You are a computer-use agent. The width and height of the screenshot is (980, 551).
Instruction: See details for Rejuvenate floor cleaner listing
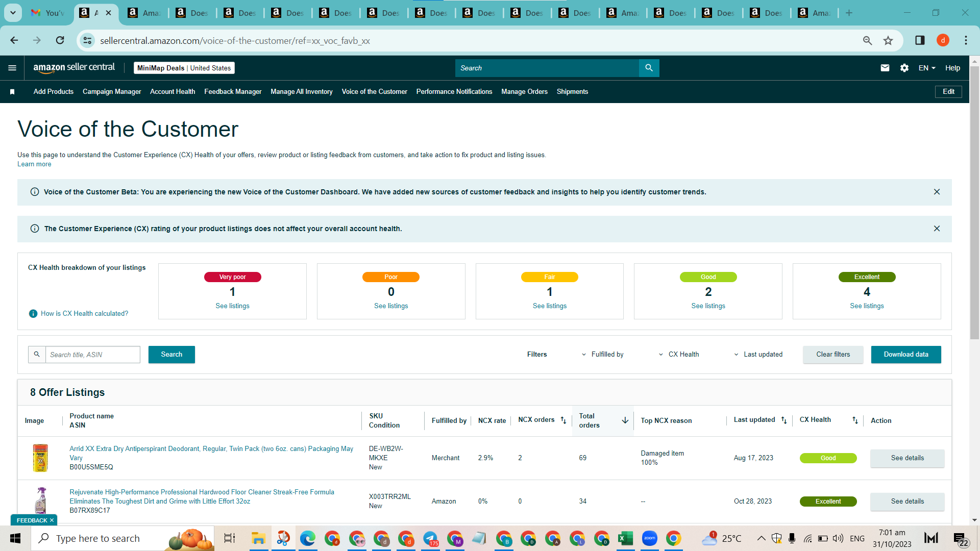pos(907,502)
